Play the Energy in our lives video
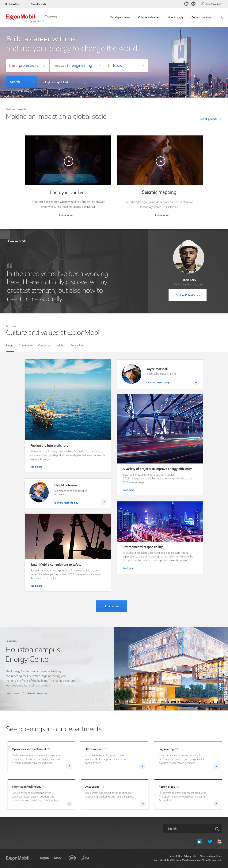Image resolution: width=228 pixels, height=868 pixels. (x=69, y=161)
